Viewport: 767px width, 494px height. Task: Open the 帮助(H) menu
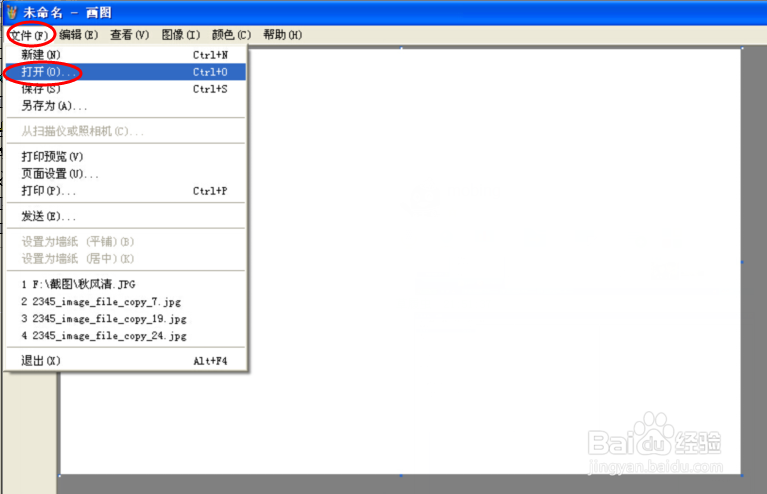click(282, 35)
